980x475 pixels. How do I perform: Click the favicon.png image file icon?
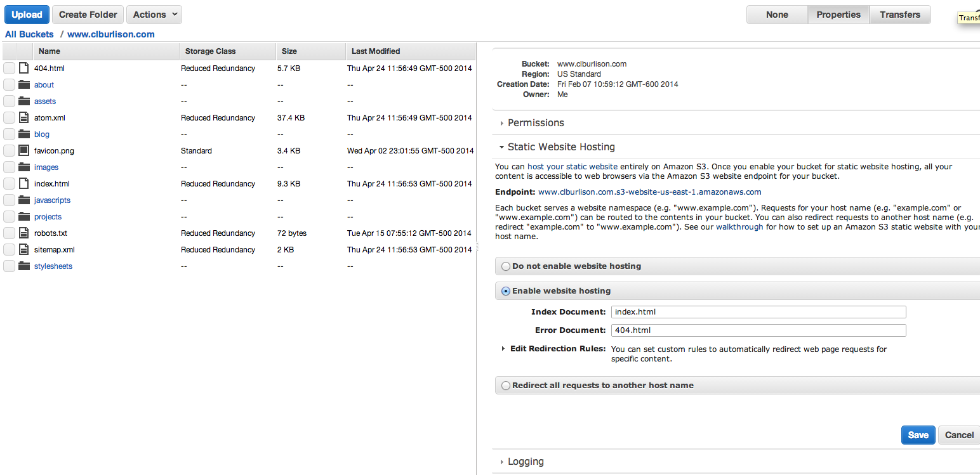[x=24, y=150]
